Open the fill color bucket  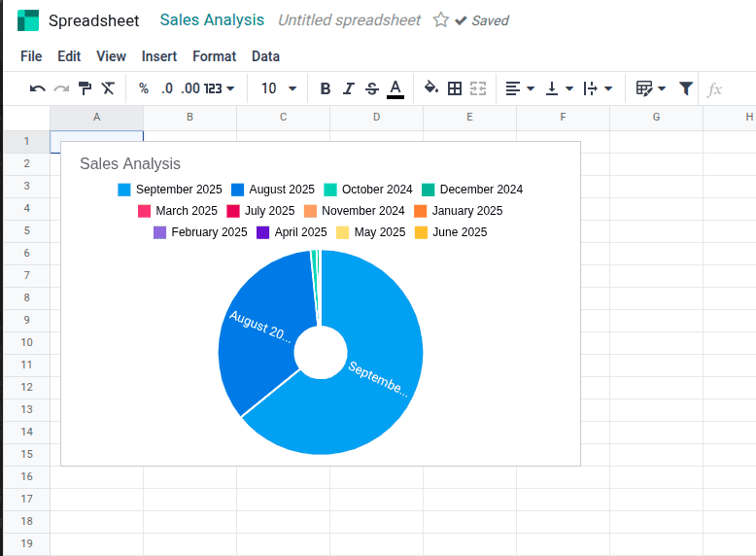[x=431, y=87]
